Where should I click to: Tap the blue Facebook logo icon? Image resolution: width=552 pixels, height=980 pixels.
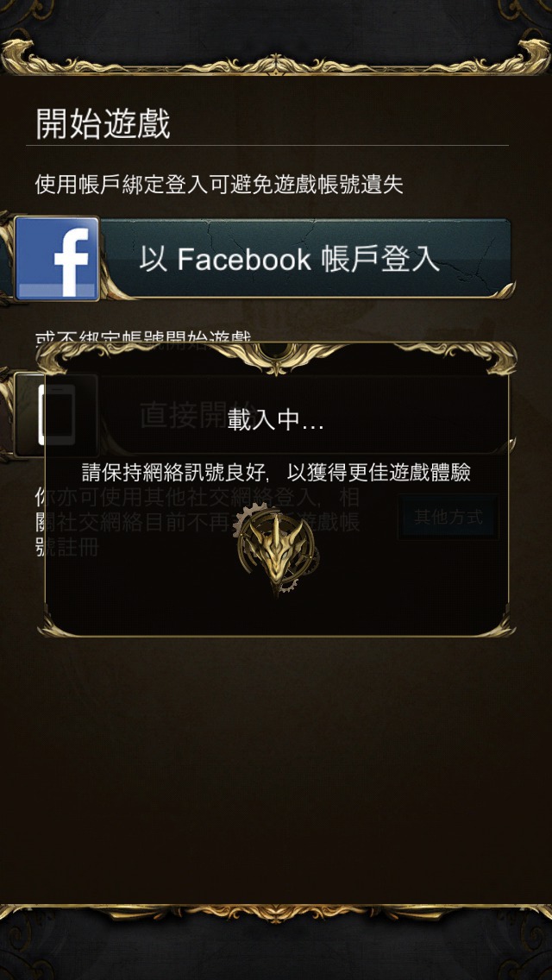(x=57, y=259)
